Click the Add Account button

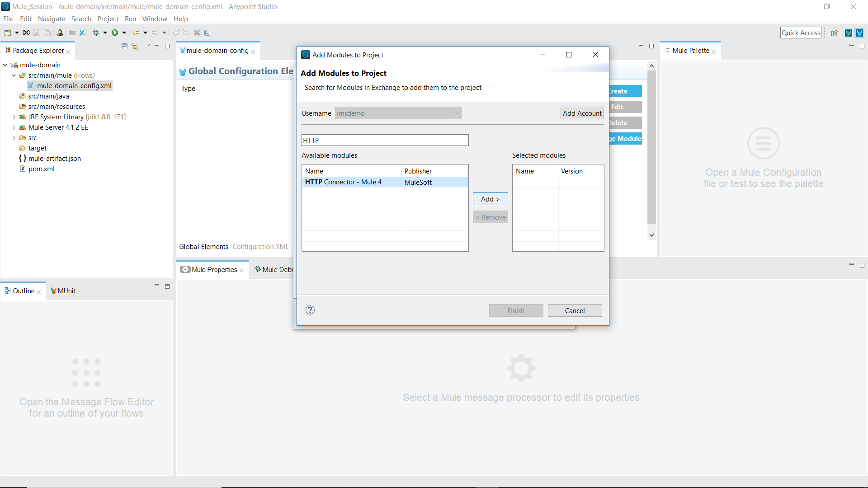tap(582, 113)
